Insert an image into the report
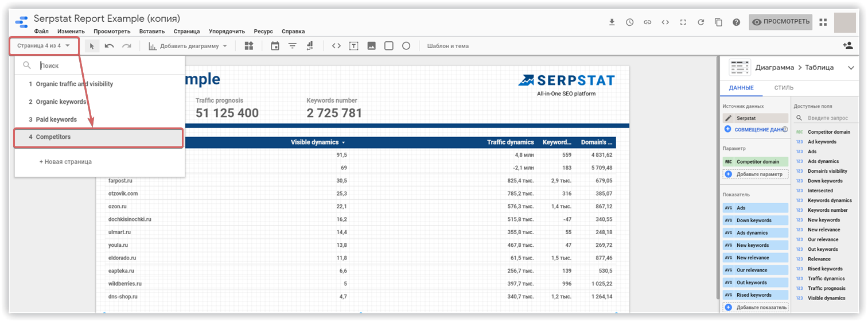 (x=371, y=46)
